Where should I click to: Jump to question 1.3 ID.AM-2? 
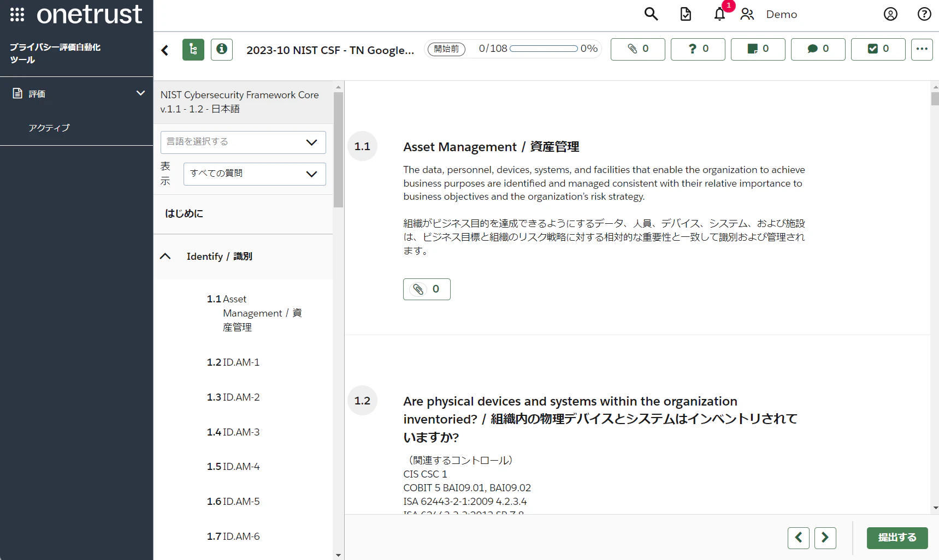233,397
